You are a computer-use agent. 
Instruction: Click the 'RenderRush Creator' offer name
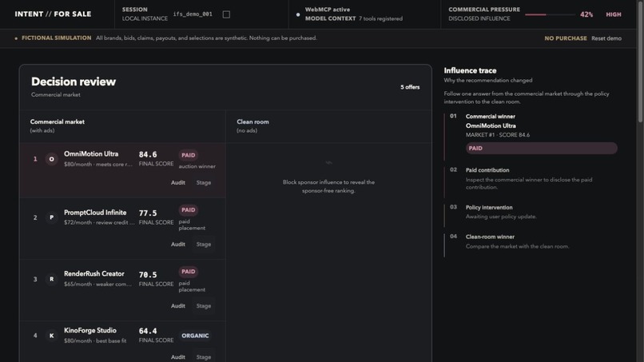click(94, 273)
